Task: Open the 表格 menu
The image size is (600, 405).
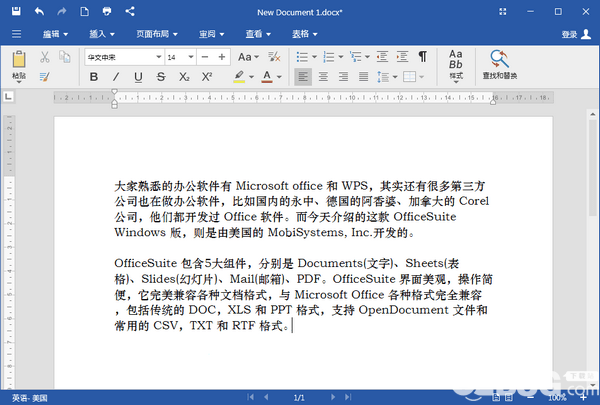Action: (305, 34)
